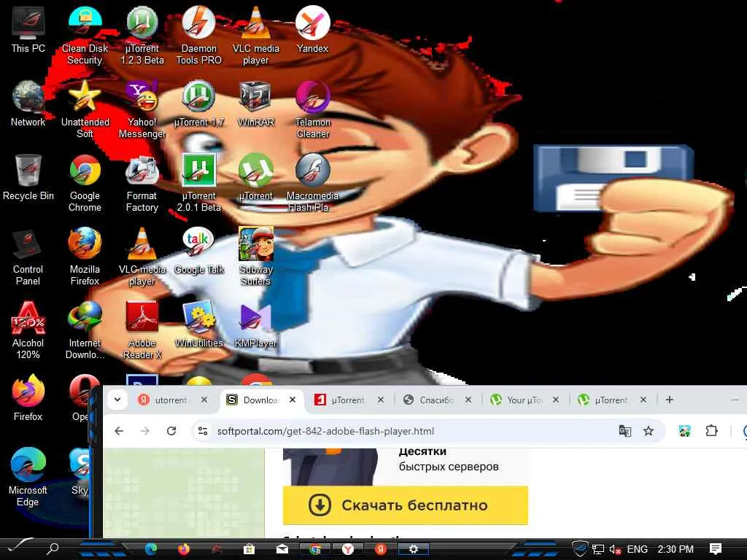
Task: Launch Mozilla Firefox shortcut
Action: click(x=85, y=257)
